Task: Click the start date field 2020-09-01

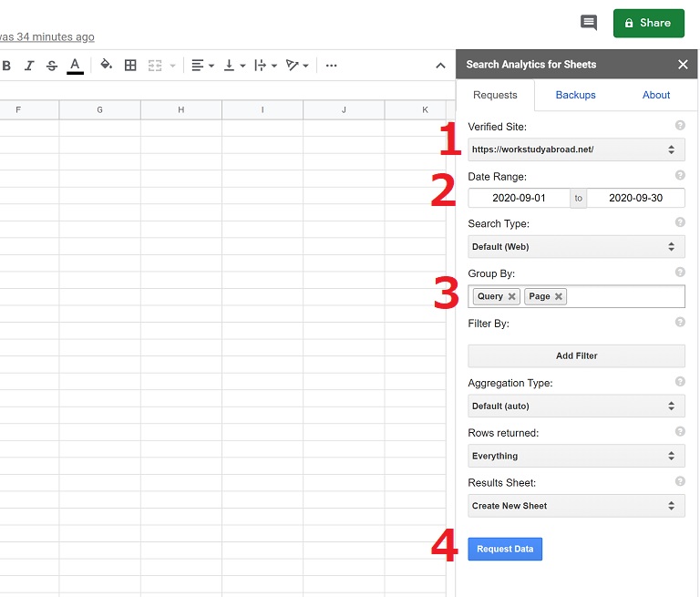Action: pyautogui.click(x=519, y=198)
